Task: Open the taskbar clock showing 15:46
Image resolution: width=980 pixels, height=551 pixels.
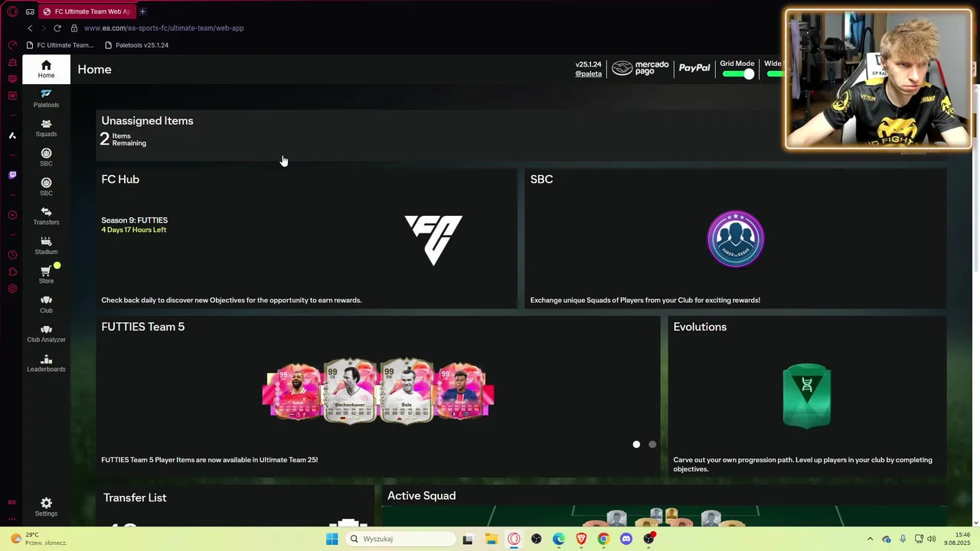Action: (958, 539)
